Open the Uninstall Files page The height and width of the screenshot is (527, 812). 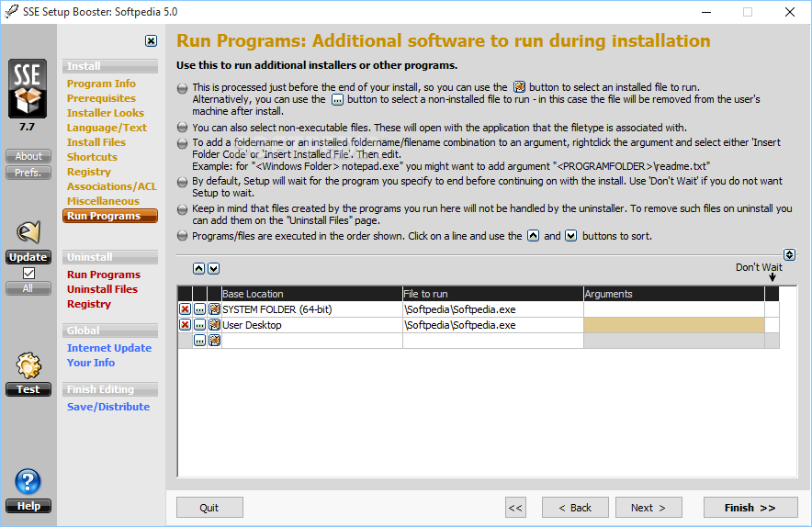click(x=102, y=289)
